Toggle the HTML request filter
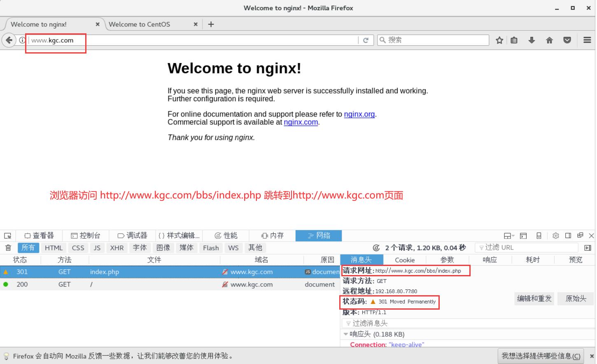Viewport: 597px width, 364px height. 54,247
